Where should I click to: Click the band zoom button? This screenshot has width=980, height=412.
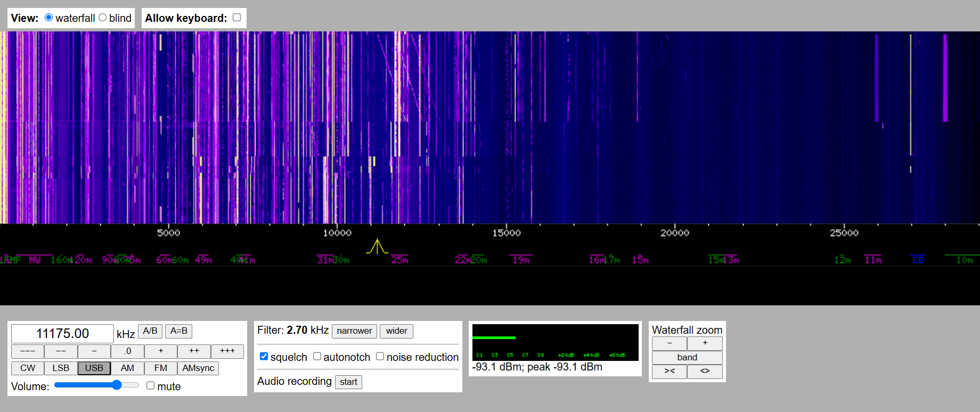[687, 358]
